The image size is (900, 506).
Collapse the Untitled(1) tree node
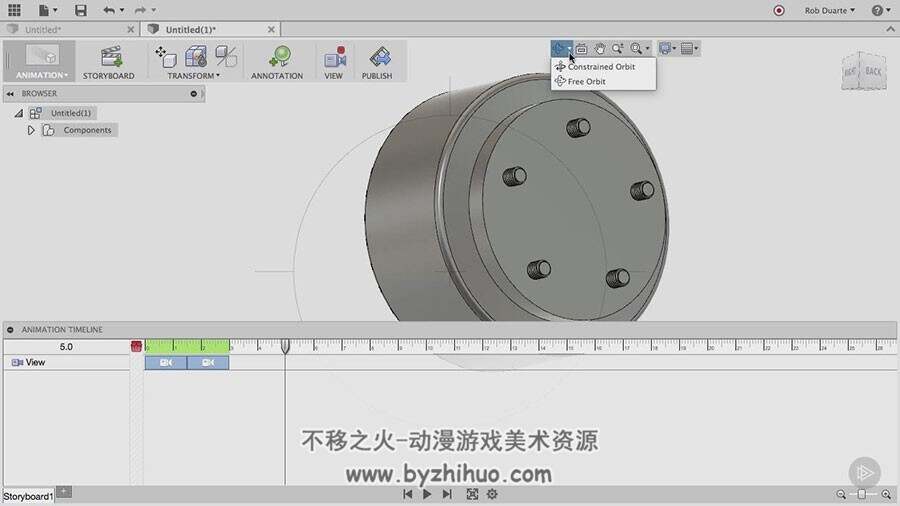pyautogui.click(x=19, y=114)
